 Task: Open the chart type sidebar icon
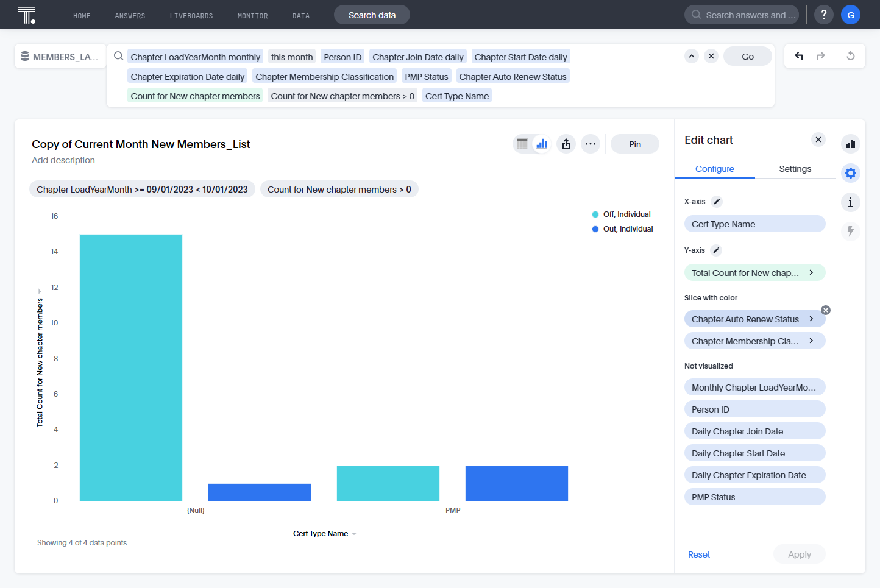[x=851, y=144]
